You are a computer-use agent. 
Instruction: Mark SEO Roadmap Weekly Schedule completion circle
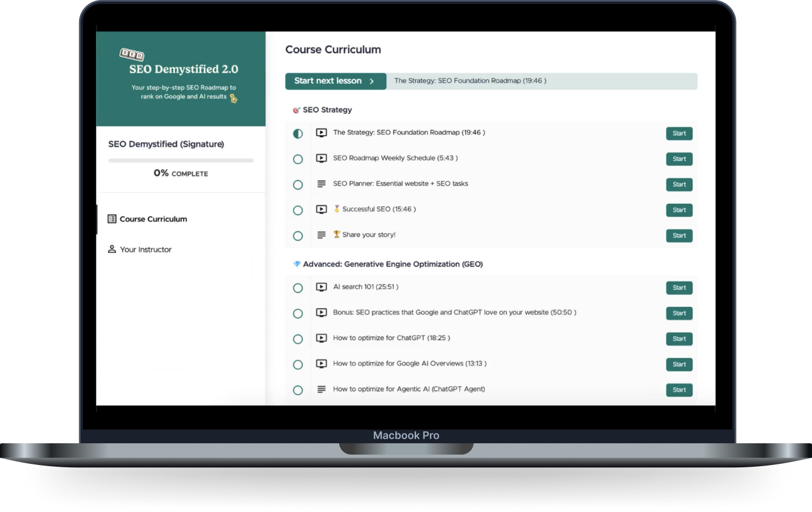[298, 159]
